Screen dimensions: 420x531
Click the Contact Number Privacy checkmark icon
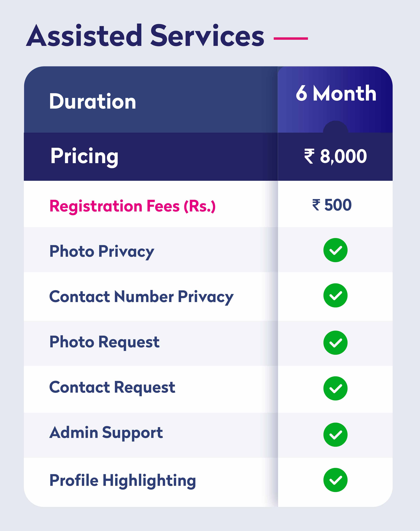[335, 295]
